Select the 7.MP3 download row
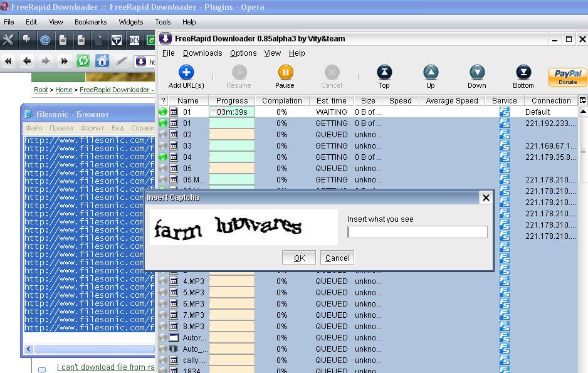Viewport: 588px width, 373px height. point(193,315)
